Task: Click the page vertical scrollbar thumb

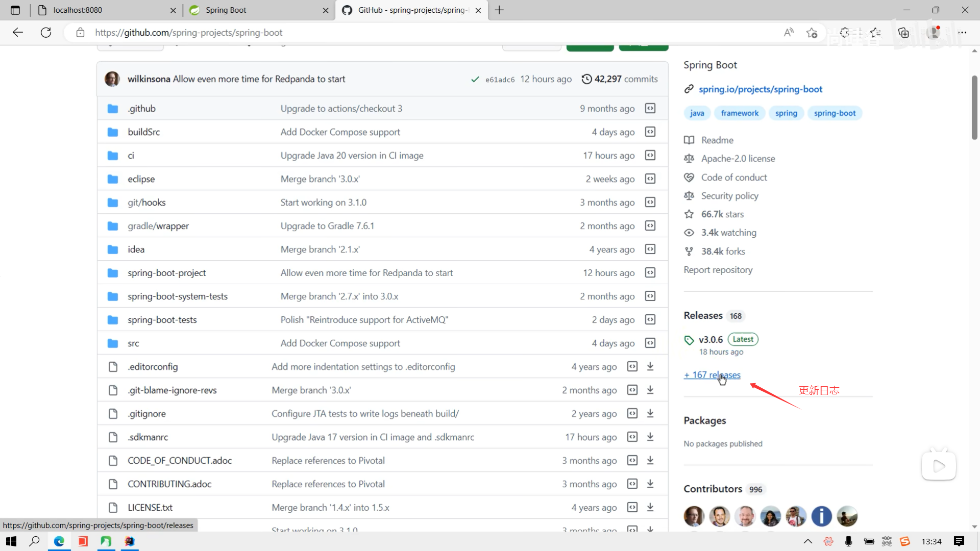Action: point(974,107)
